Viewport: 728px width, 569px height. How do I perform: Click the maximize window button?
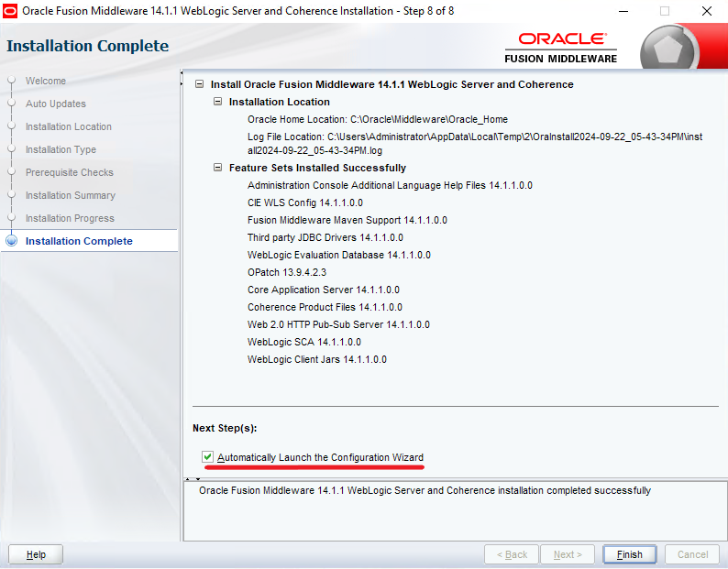point(665,11)
